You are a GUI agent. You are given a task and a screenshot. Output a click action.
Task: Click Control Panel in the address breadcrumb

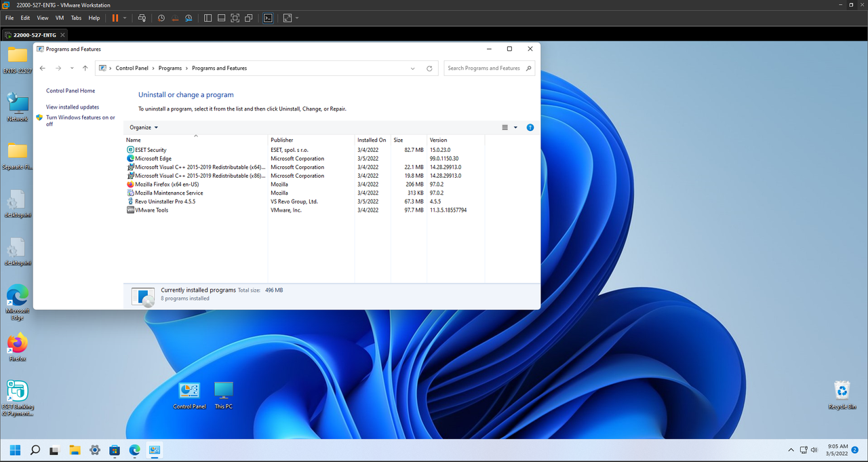coord(132,68)
